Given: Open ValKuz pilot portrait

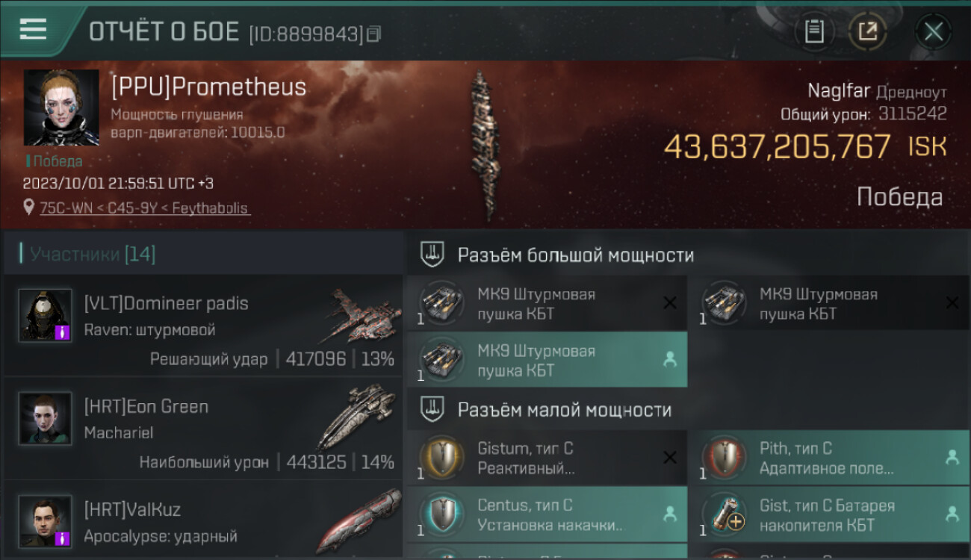Looking at the screenshot, I should (x=46, y=521).
